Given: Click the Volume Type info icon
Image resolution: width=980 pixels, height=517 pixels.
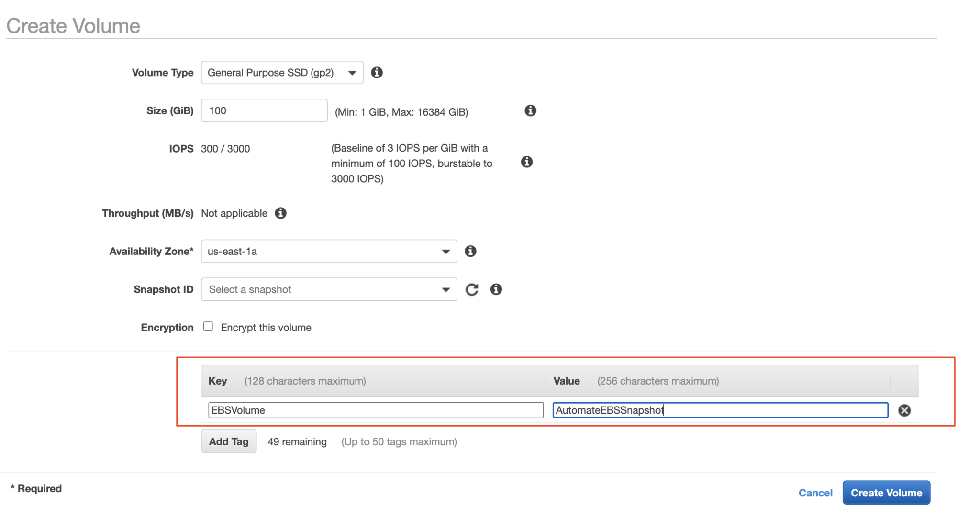Looking at the screenshot, I should 377,72.
